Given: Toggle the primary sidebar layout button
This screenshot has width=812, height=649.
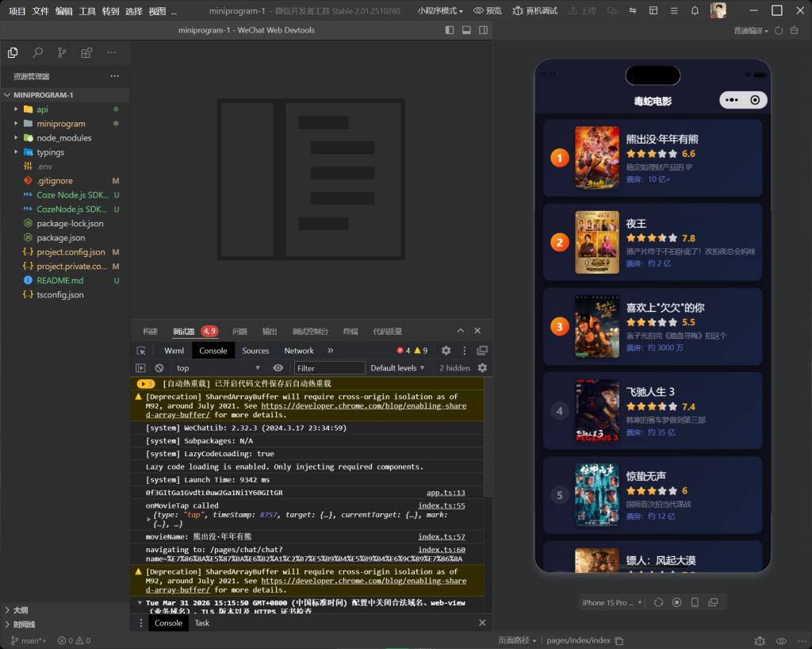Looking at the screenshot, I should pyautogui.click(x=450, y=30).
